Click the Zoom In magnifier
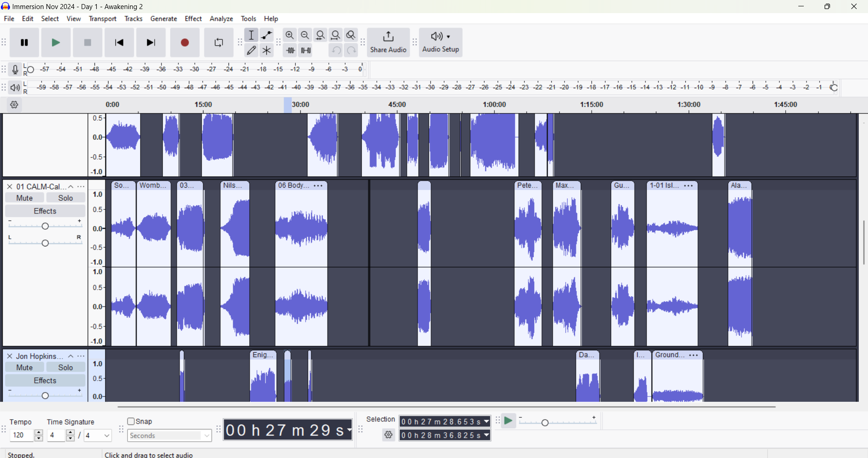The height and width of the screenshot is (458, 868). (x=290, y=35)
